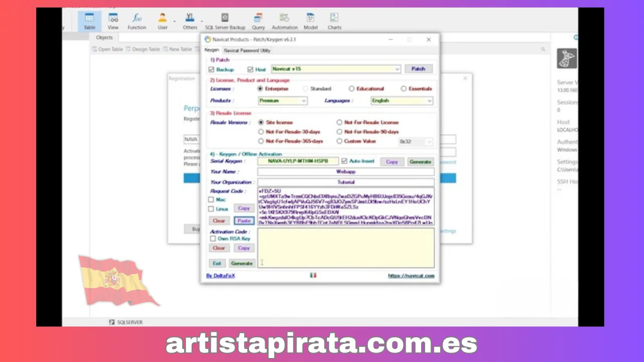Click the Paste button
Screen dimensions: 644x362
point(244,221)
